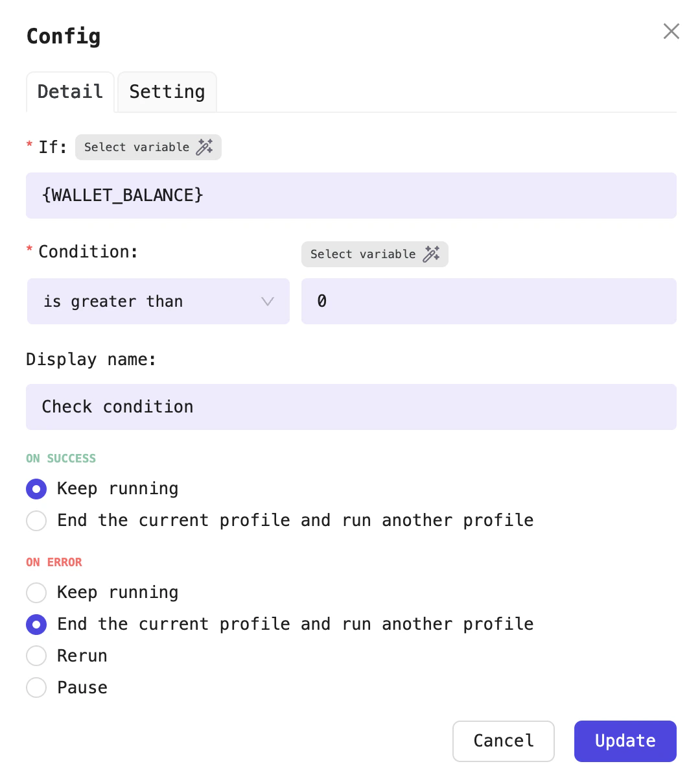Select Keep running under ON SUCCESS

tap(36, 488)
